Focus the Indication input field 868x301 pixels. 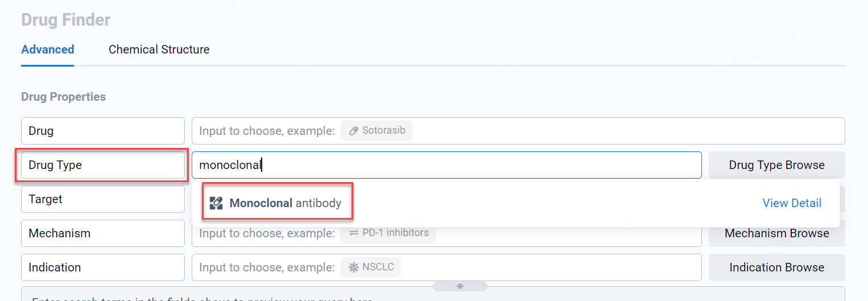click(540, 267)
